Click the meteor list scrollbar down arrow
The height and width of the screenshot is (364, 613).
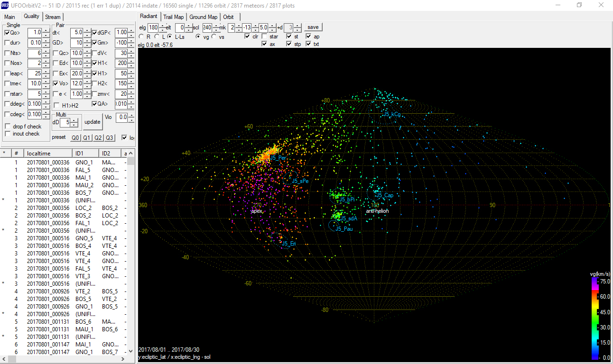[x=131, y=351]
